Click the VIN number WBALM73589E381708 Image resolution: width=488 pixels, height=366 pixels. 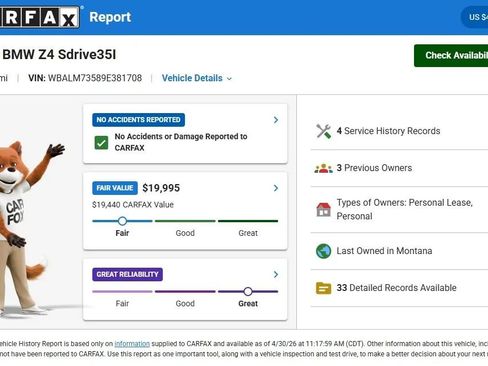click(x=95, y=78)
